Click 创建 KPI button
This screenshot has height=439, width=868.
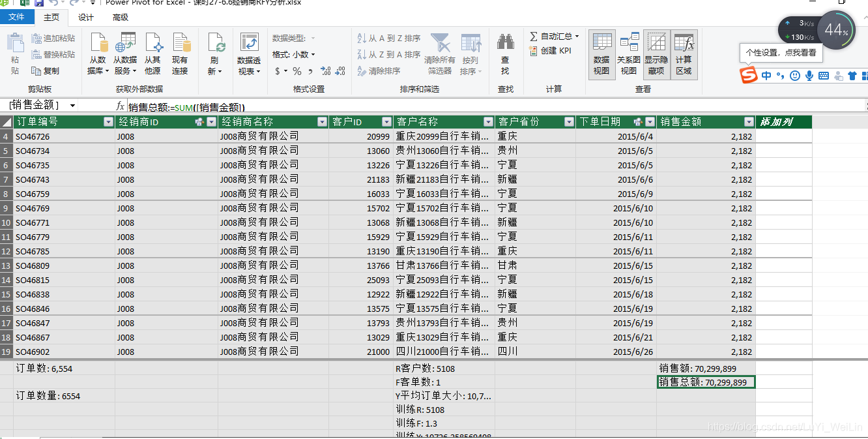click(x=550, y=50)
